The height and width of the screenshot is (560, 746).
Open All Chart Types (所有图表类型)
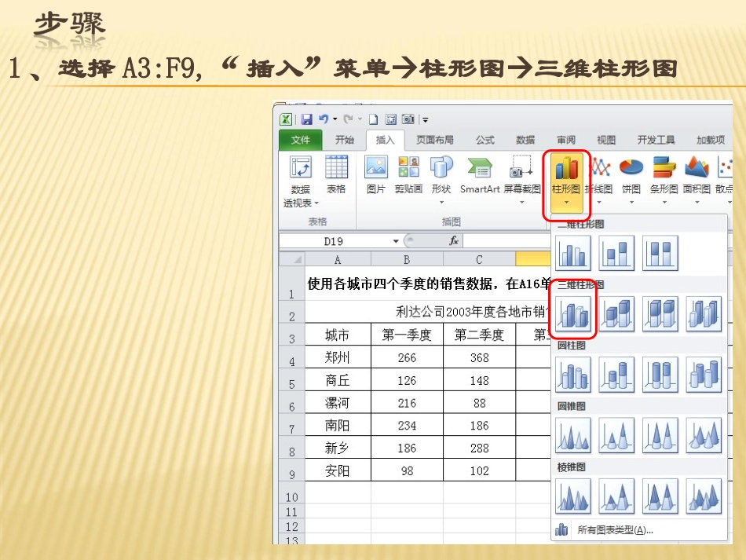[639, 530]
